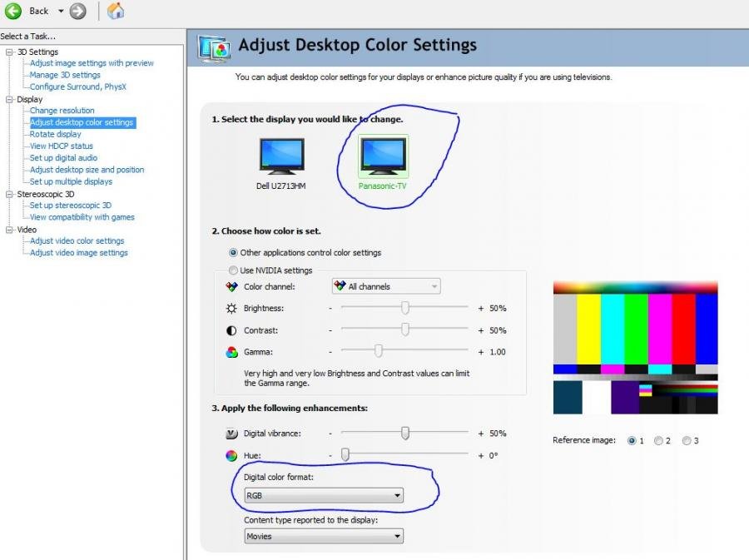This screenshot has height=560, width=749.
Task: Click the 3D Settings category label
Action: [37, 52]
